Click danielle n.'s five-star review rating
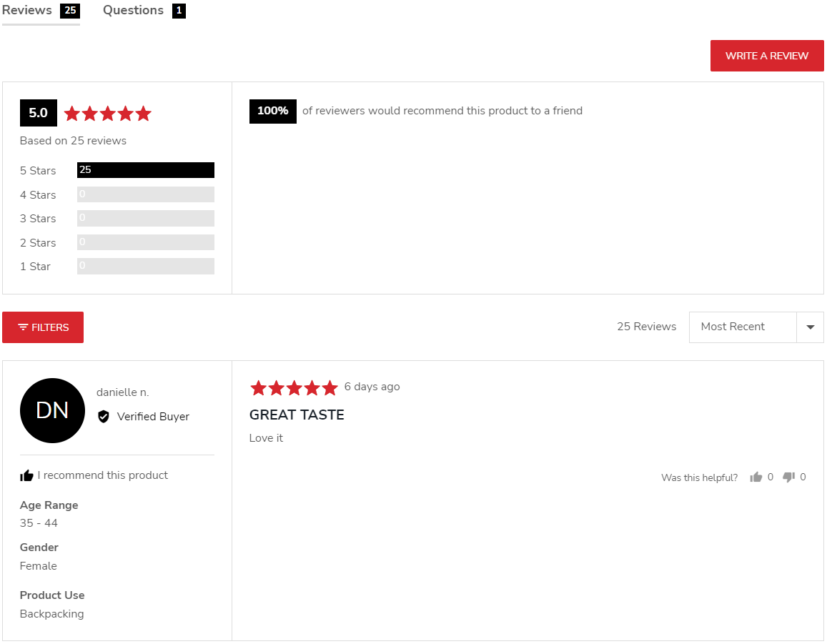This screenshot has height=644, width=827. pyautogui.click(x=293, y=387)
